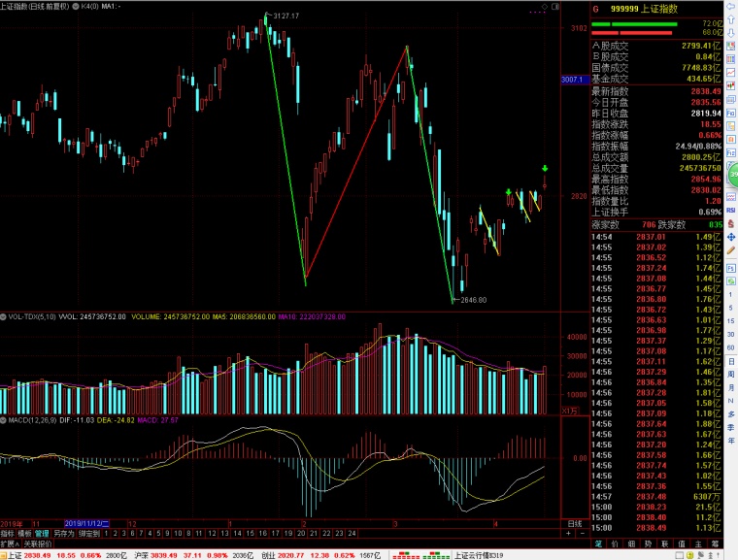Viewport: 738px width, 560px height.
Task: Switch to 60-minute period
Action: [731, 347]
